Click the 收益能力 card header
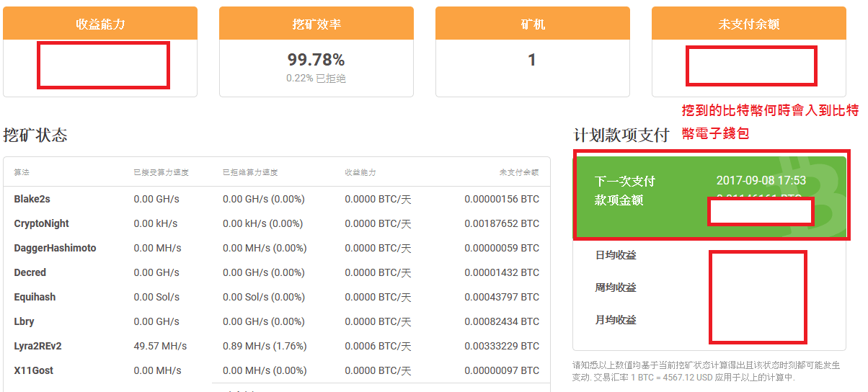Image resolution: width=868 pixels, height=392 pixels. pos(100,24)
